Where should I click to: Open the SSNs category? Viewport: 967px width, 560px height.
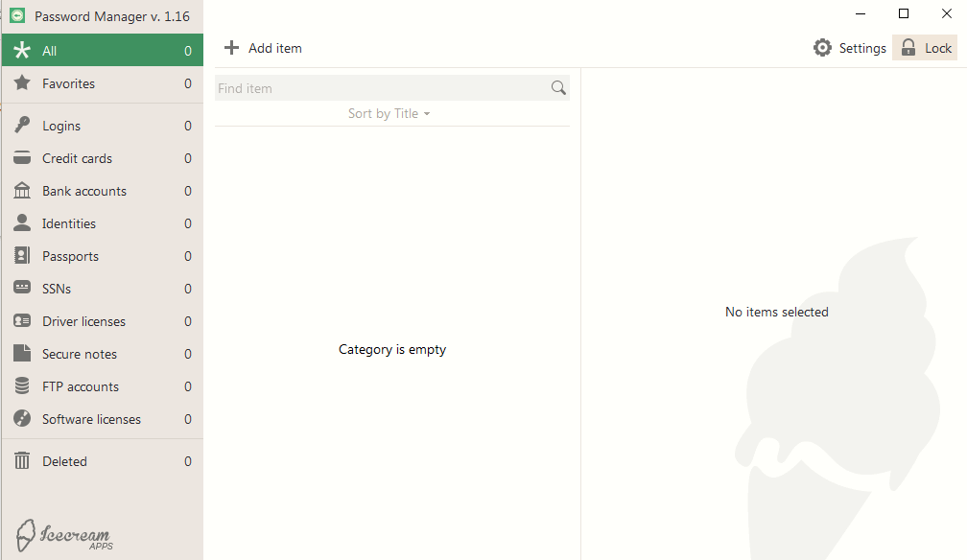click(x=57, y=289)
